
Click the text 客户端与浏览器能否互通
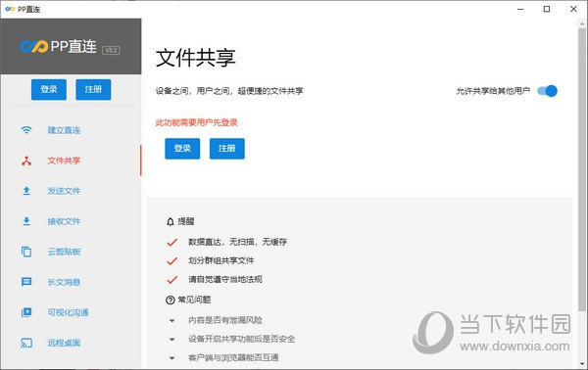(x=233, y=358)
